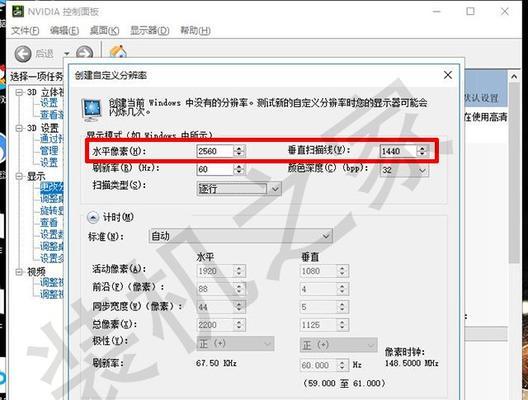Close the 创建自定义分辨率 dialog
The width and height of the screenshot is (528, 400).
click(448, 75)
